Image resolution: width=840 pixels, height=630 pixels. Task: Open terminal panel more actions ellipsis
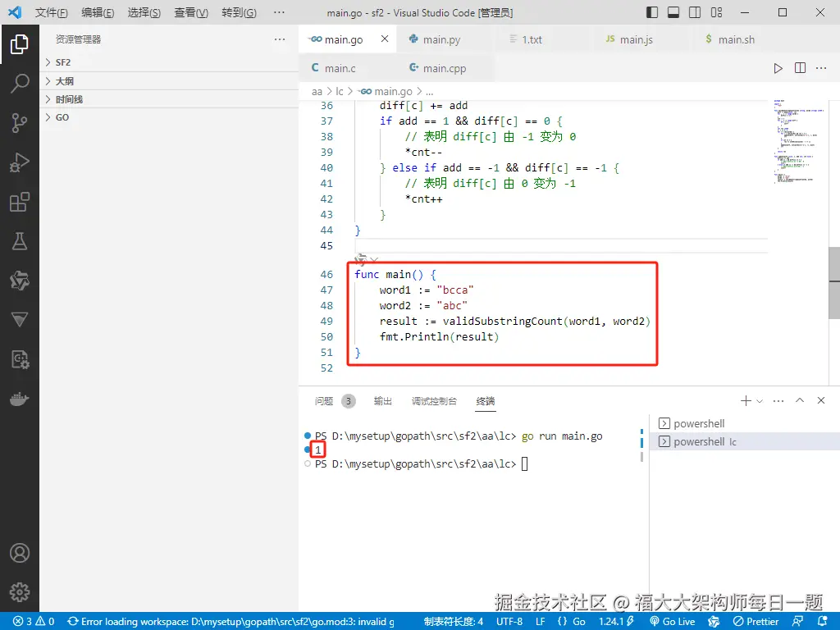(x=778, y=400)
